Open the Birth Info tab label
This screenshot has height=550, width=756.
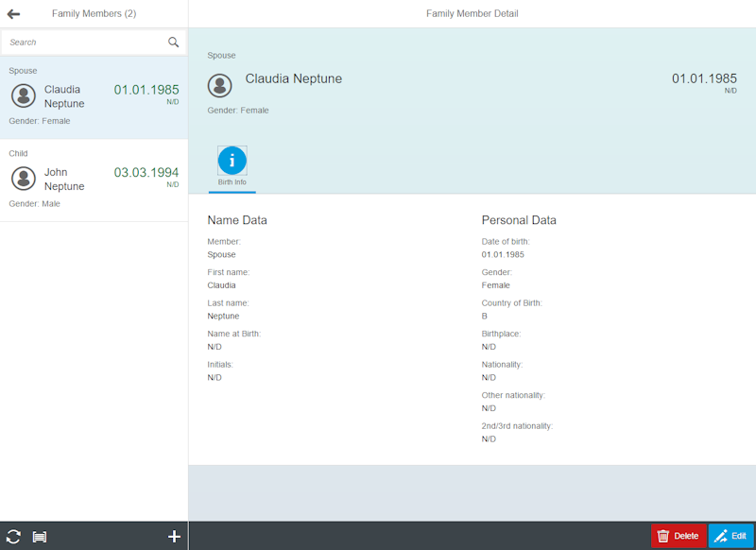pos(232,182)
